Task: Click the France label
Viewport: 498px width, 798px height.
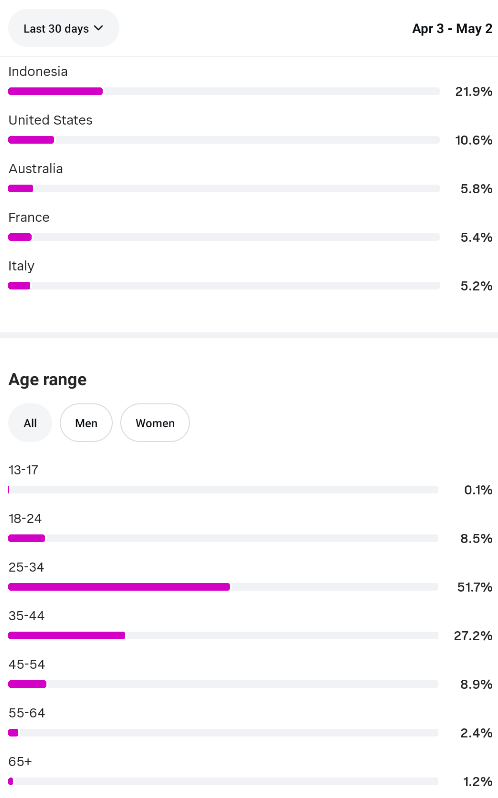Action: tap(29, 217)
